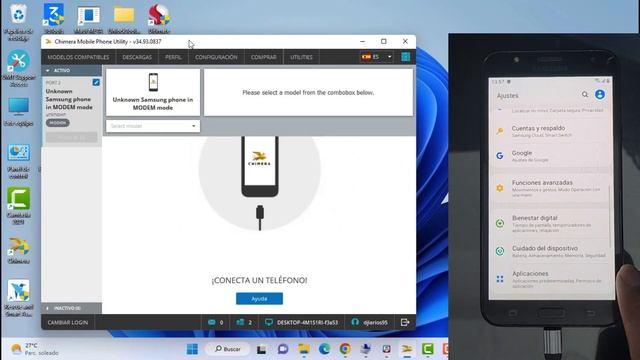
Task: Open the CONFIGURACIÓN tab
Action: tap(216, 57)
